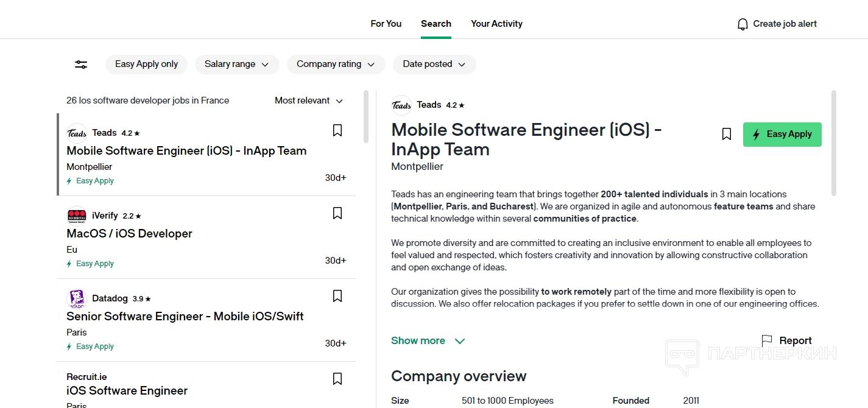Open the filters sliders icon
Screen dimensions: 868x408
[x=81, y=65]
